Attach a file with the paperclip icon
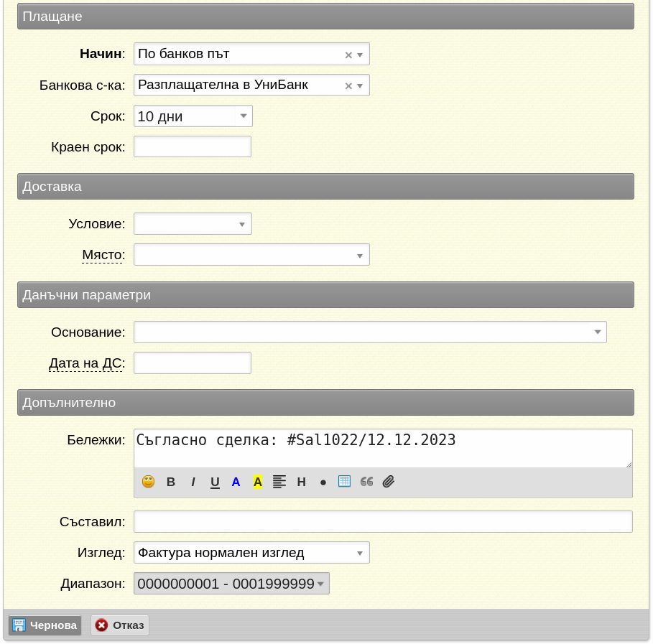Image resolution: width=653 pixels, height=644 pixels. click(x=389, y=482)
